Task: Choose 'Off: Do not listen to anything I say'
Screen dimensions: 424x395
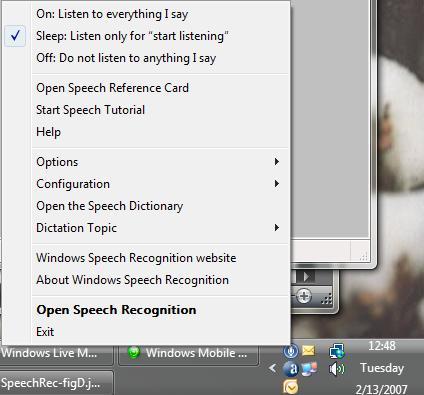Action: (x=146, y=58)
